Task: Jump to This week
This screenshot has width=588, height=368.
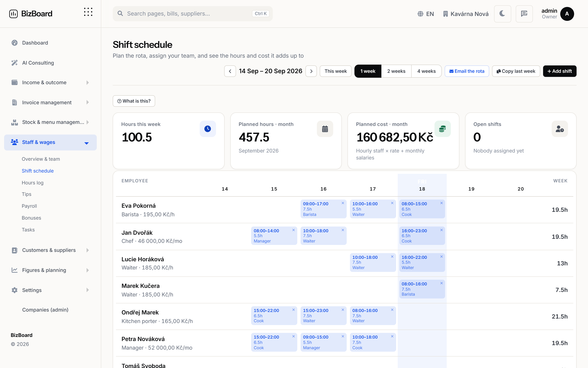Action: click(x=336, y=71)
